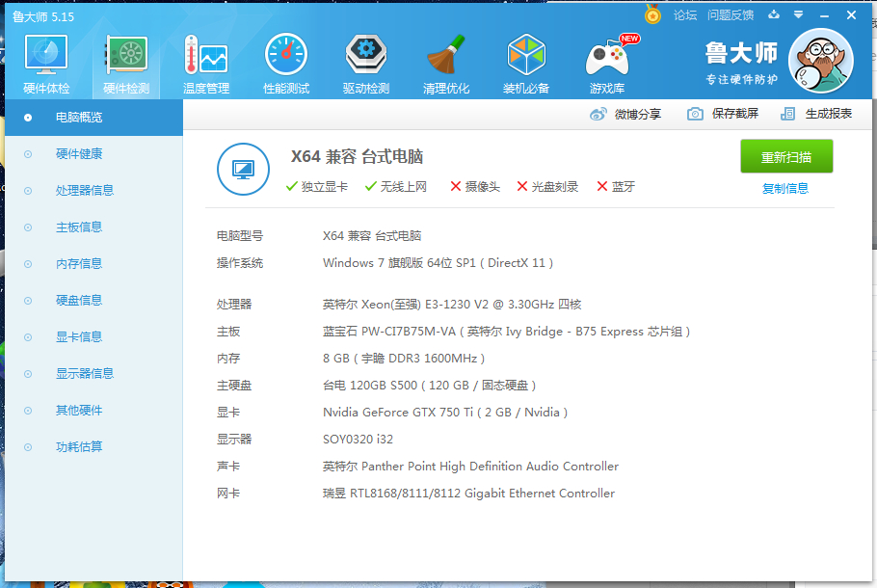Click the Panther Point audio controller value
877x588 pixels.
point(470,467)
